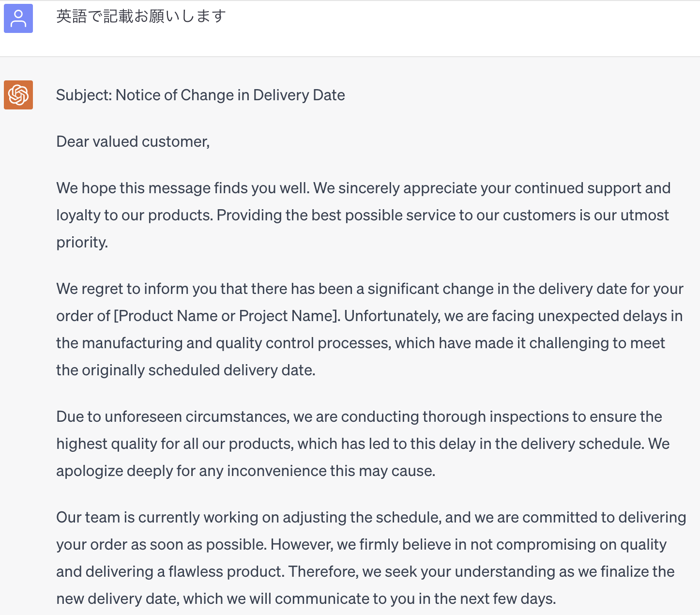
Task: Click the purple user avatar icon
Action: [x=18, y=18]
